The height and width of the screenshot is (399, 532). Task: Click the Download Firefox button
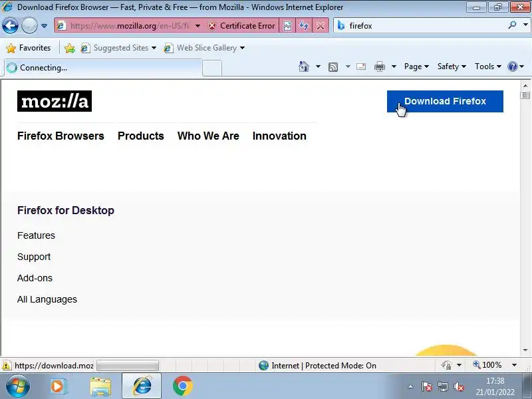tap(445, 101)
